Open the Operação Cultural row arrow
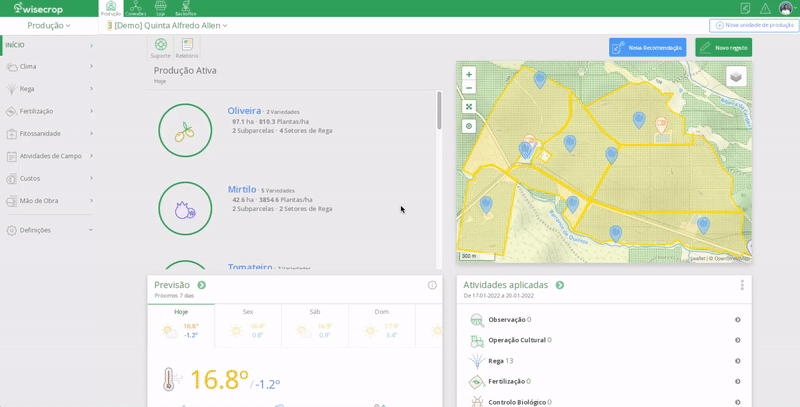This screenshot has width=800, height=407. point(738,340)
